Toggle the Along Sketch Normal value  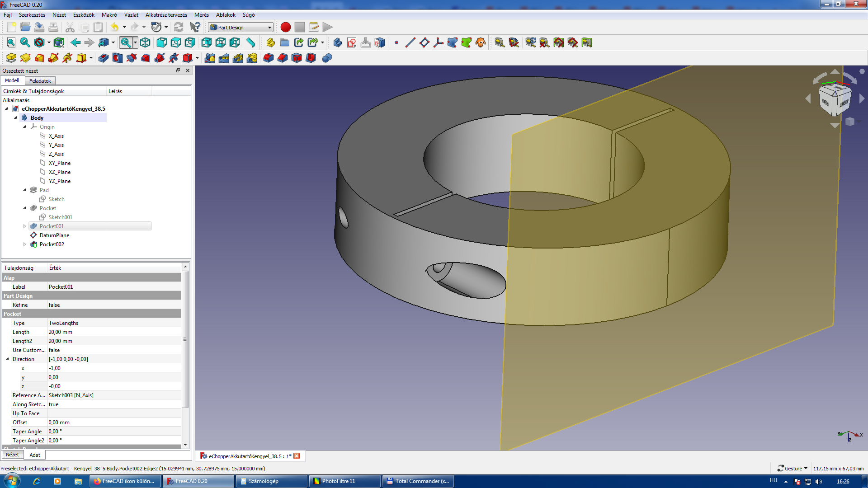click(113, 404)
